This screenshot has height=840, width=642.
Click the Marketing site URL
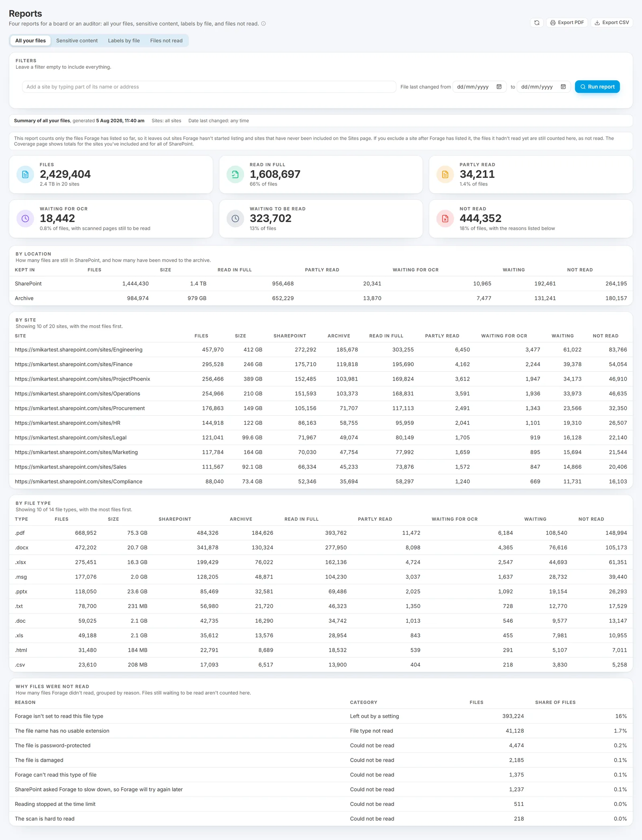[x=76, y=452]
